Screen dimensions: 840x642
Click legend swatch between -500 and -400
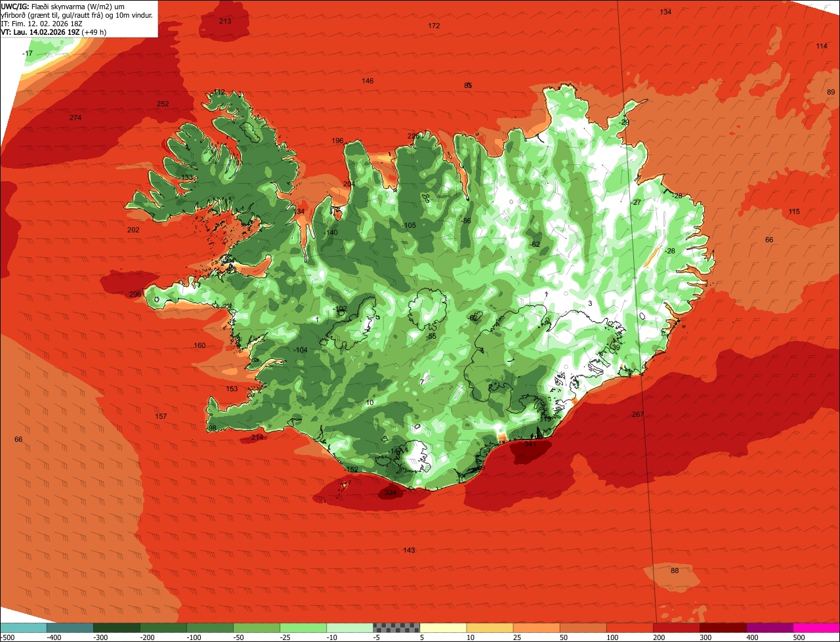(23, 628)
